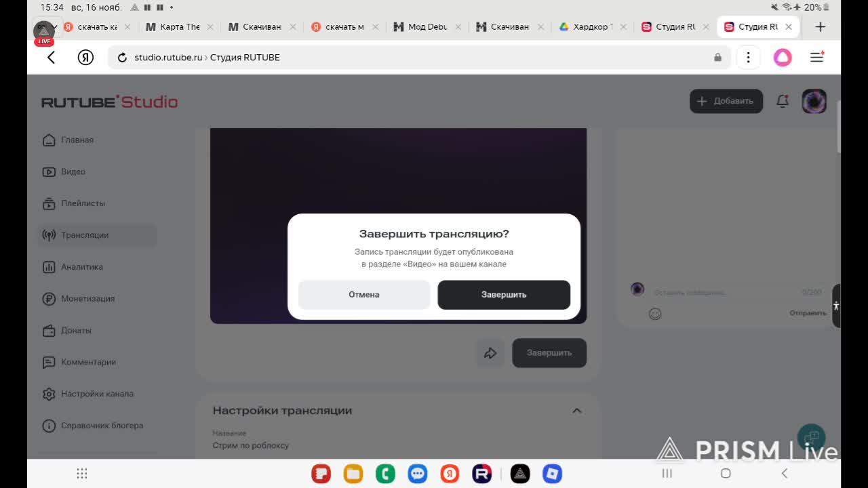
Task: Switch to the Мод Debu browser tab
Action: pyautogui.click(x=426, y=27)
